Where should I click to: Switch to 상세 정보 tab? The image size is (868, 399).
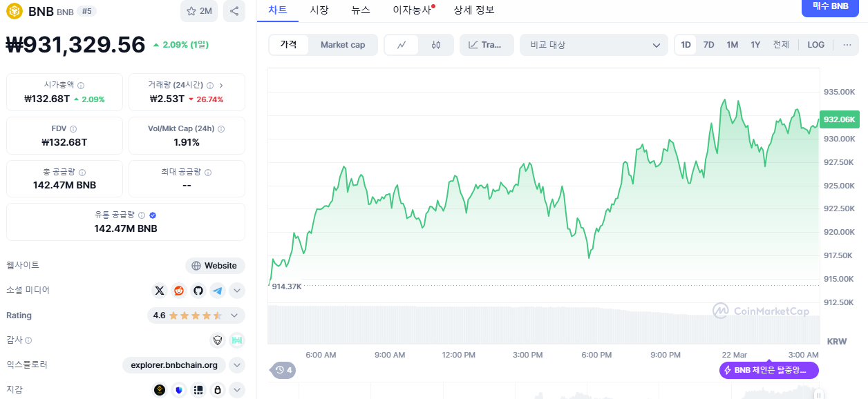(x=474, y=10)
